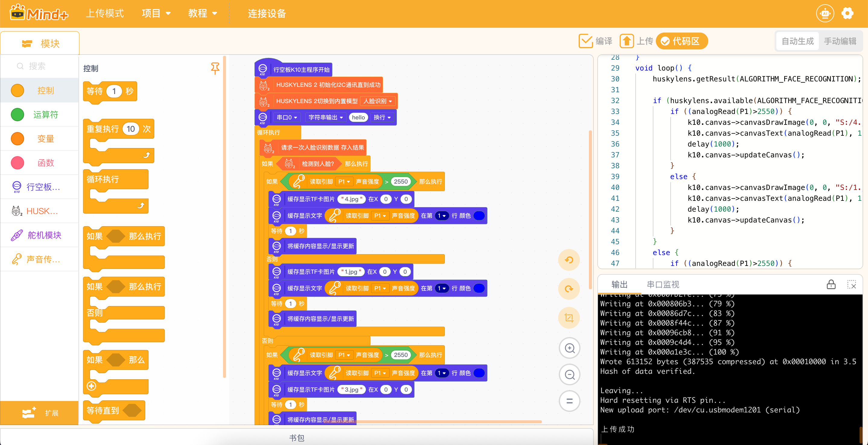
Task: Open the 字符串输出 dropdown
Action: point(325,117)
